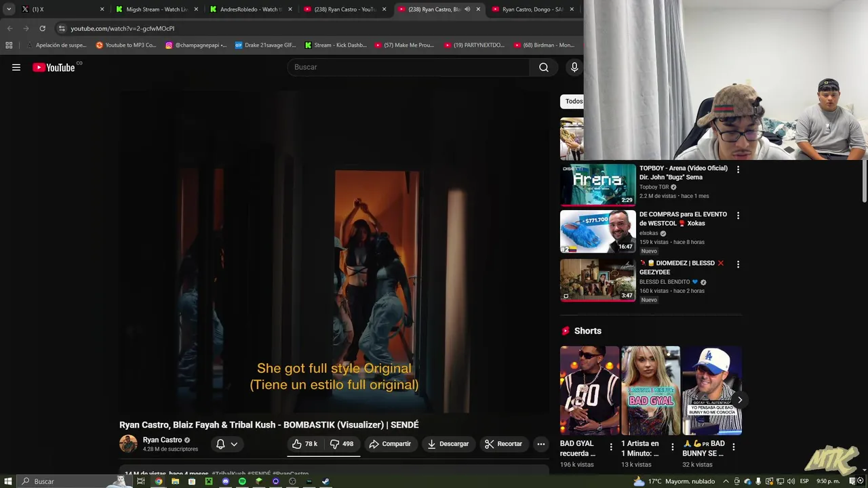
Task: Share the video with Compartir
Action: [390, 444]
